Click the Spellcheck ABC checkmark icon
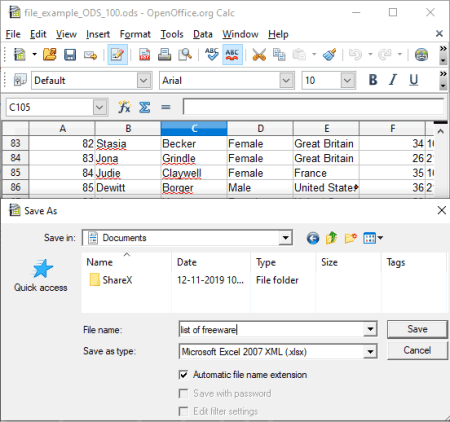The width and height of the screenshot is (450, 422). 212,54
